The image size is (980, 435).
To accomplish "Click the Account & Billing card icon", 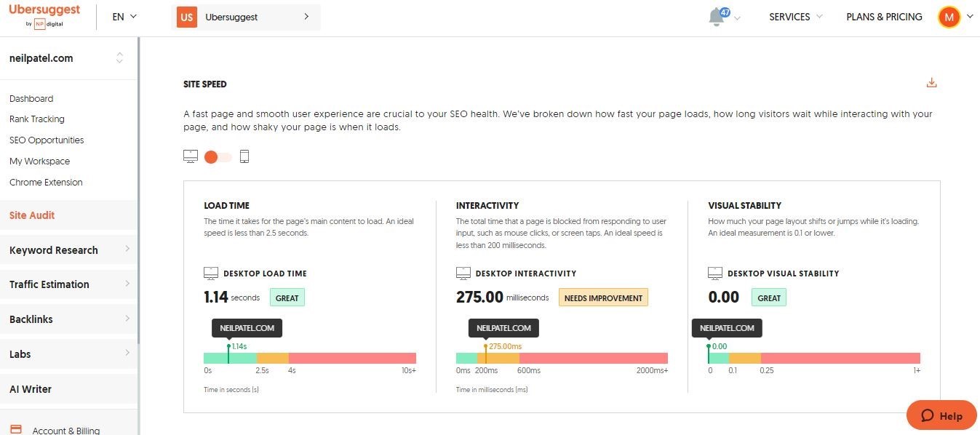I will tap(16, 430).
